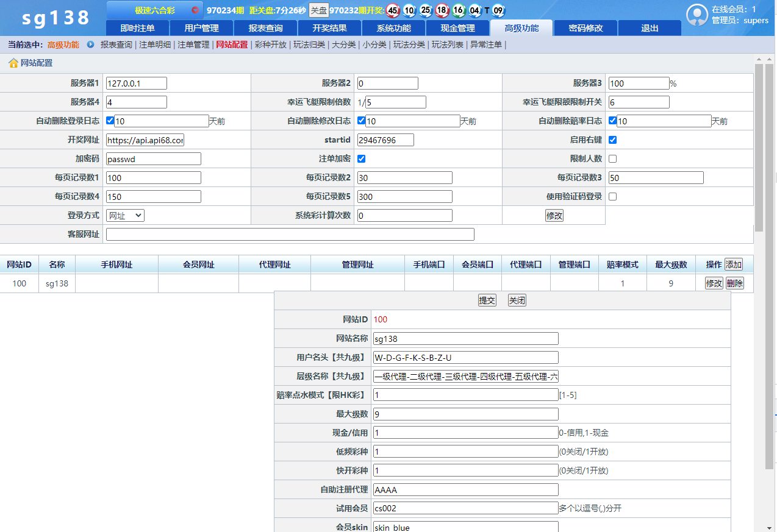
Task: Open the 极速六合彩 lottery selector
Action: [155, 10]
